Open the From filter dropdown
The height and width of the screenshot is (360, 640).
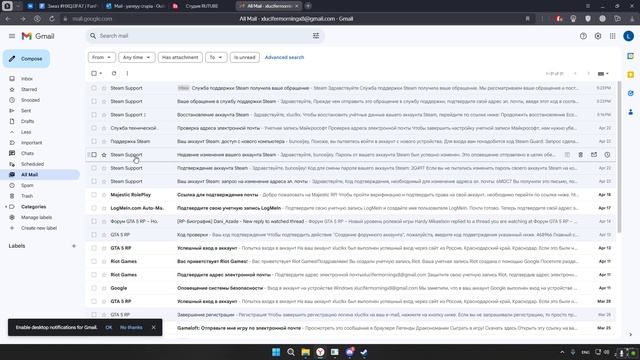102,58
